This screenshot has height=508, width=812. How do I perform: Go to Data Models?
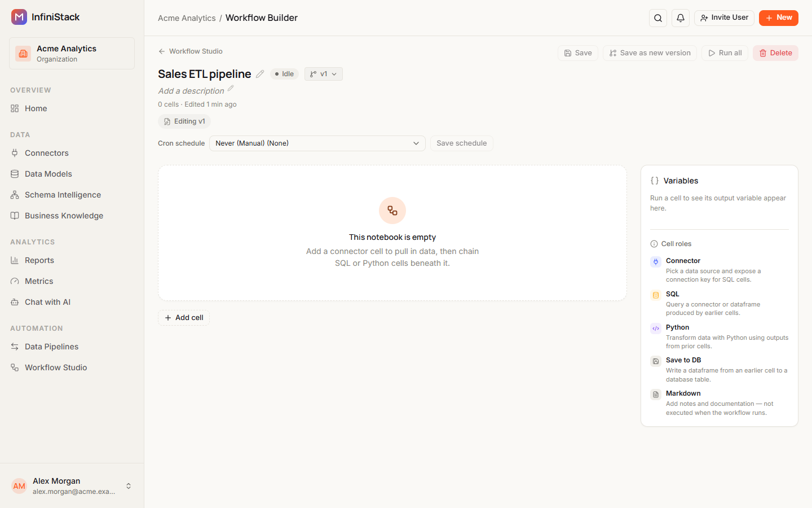tap(72, 174)
